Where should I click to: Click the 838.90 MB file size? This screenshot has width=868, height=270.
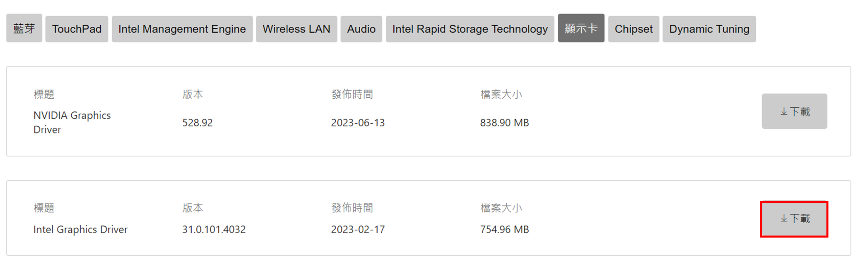coord(504,123)
